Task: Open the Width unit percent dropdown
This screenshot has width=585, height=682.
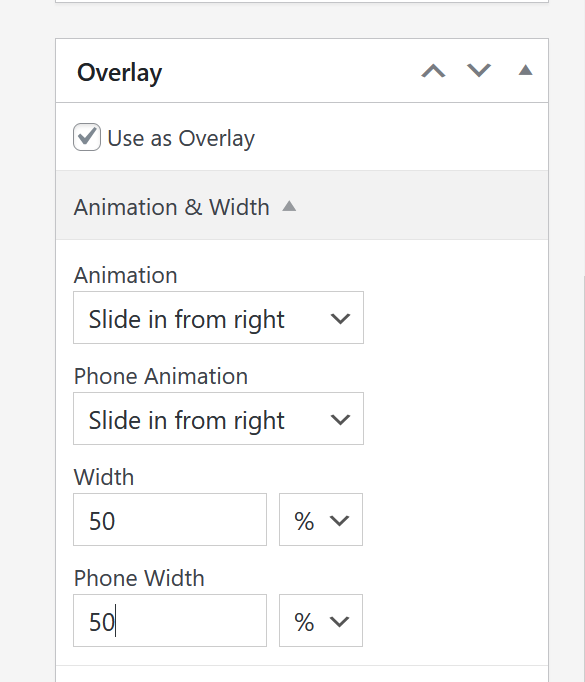Action: click(x=321, y=520)
